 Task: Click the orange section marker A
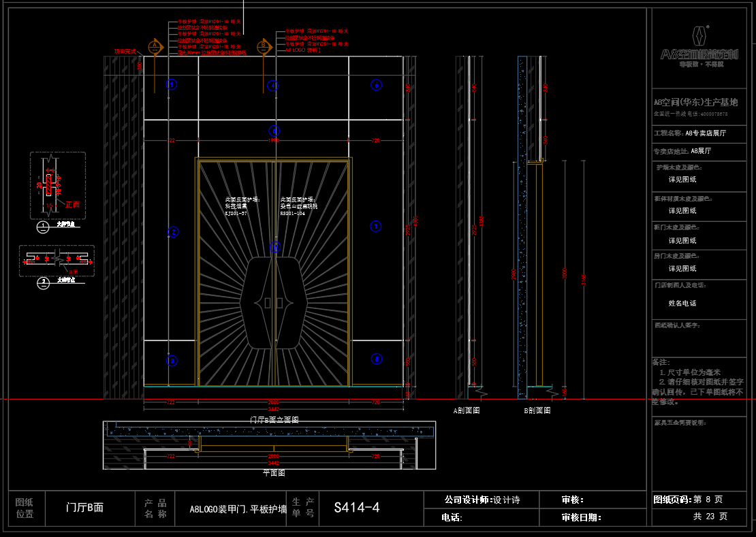pos(155,47)
